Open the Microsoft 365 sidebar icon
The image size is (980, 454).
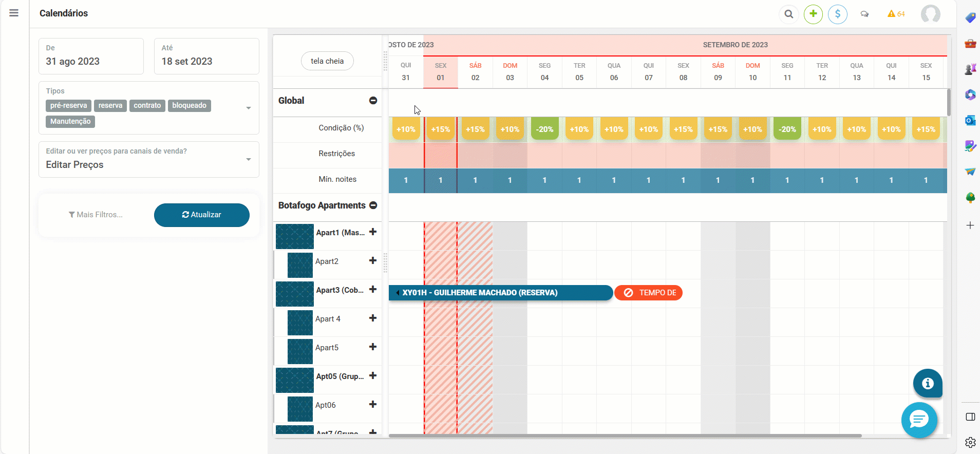970,95
